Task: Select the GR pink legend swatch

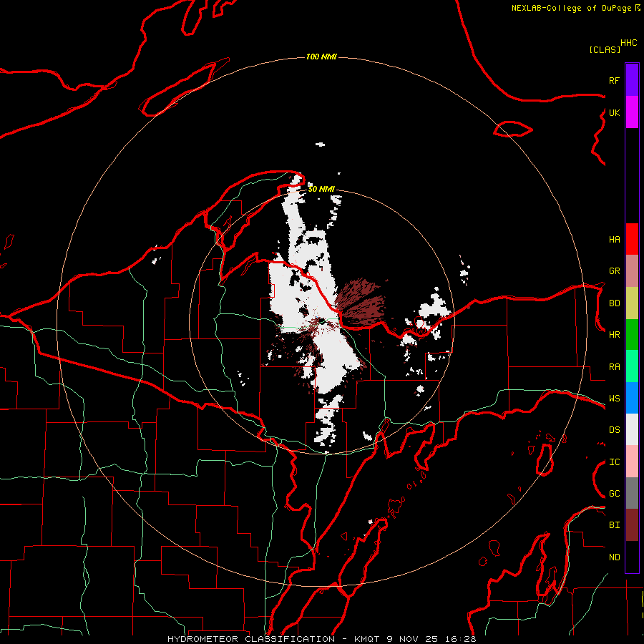Action: point(632,271)
